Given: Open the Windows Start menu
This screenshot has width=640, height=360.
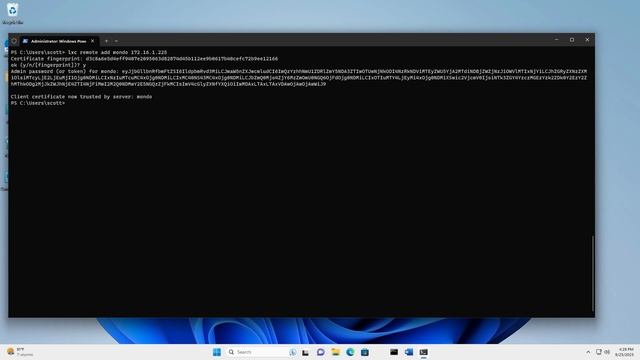Looking at the screenshot, I should click(x=217, y=352).
